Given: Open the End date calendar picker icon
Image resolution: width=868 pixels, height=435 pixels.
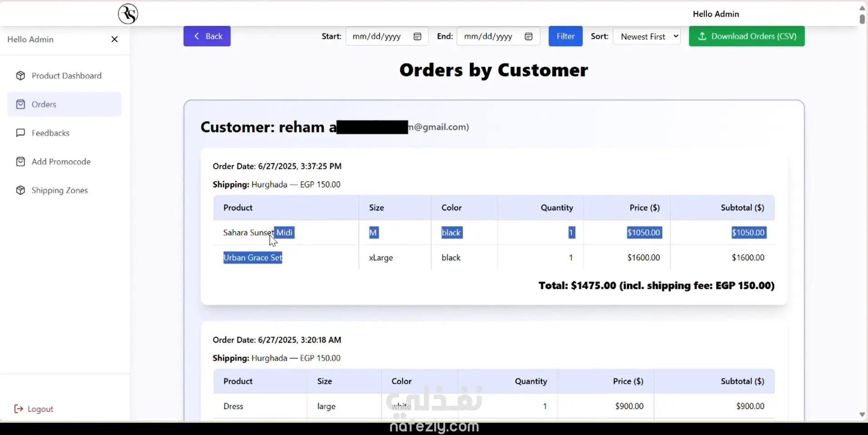Looking at the screenshot, I should (528, 37).
